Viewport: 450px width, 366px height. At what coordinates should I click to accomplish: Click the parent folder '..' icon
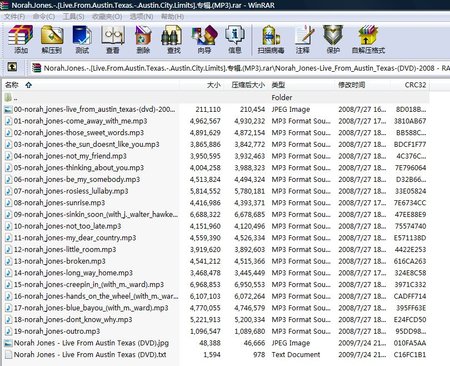[8, 97]
